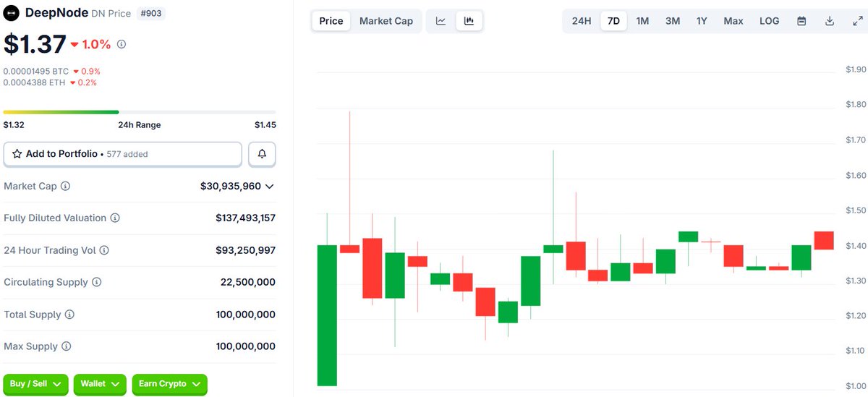Expand the Market Cap value chevron
868x397 pixels.
[x=270, y=187]
